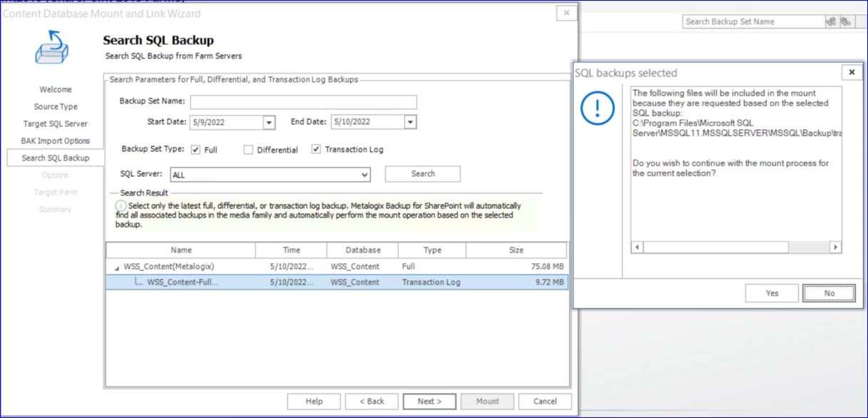The image size is (868, 418).
Task: Click the < Back button
Action: coord(372,401)
